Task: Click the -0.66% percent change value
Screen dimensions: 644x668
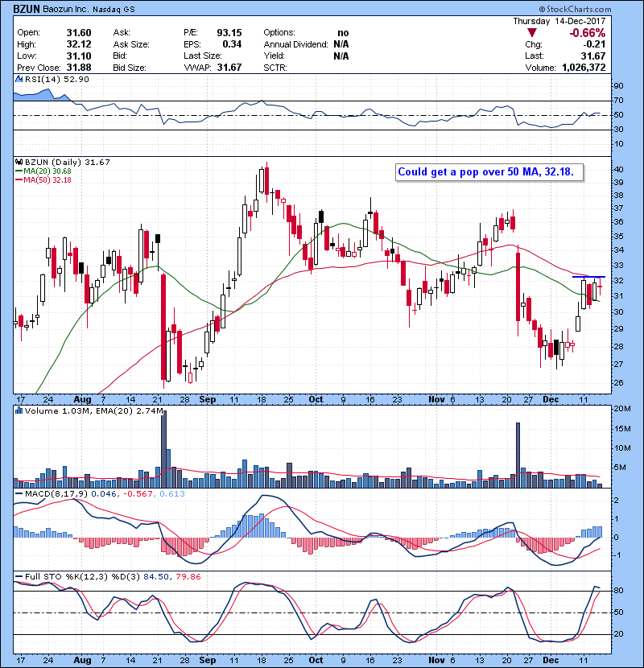Action: [x=588, y=33]
